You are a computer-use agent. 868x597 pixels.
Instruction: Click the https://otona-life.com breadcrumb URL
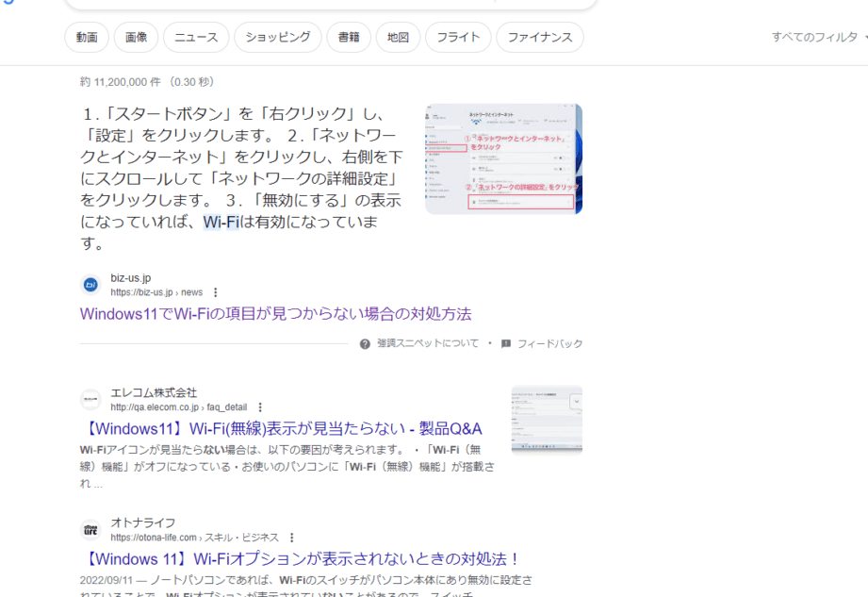click(x=195, y=538)
